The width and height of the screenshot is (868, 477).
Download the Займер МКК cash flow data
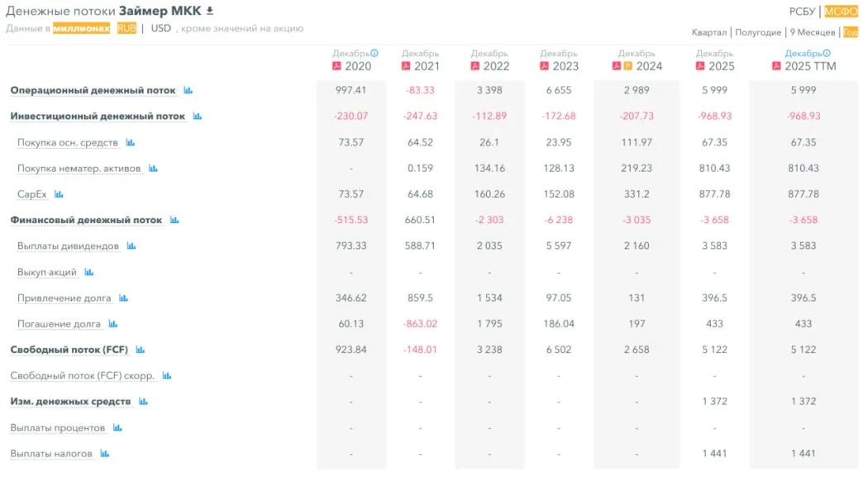(x=210, y=11)
